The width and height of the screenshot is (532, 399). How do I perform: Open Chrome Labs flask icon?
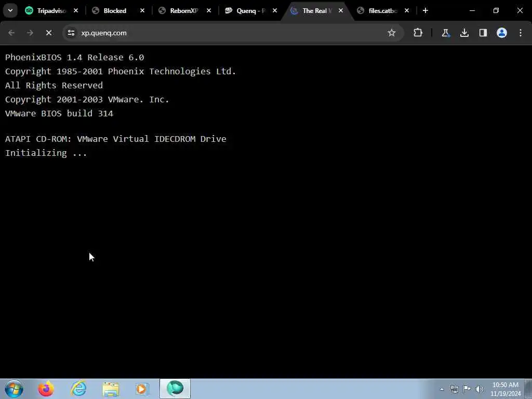(445, 33)
